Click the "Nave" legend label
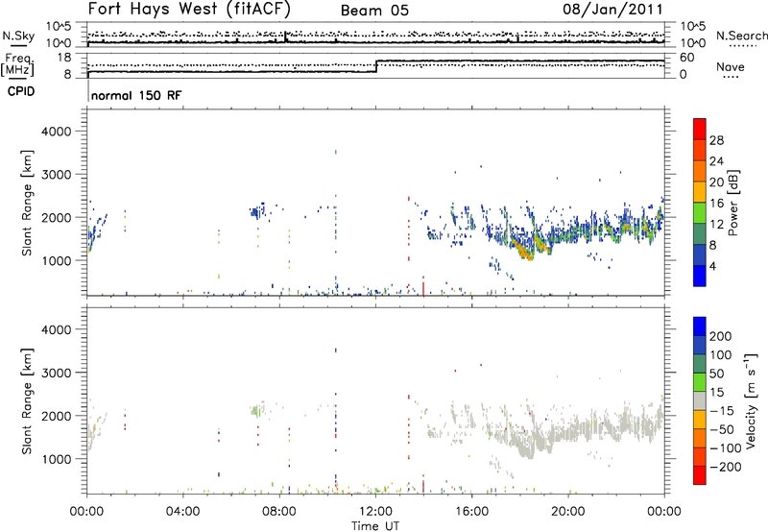The image size is (768, 532). click(731, 66)
